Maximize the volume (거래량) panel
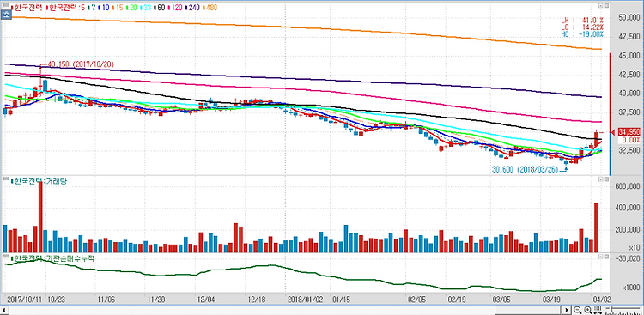The width and height of the screenshot is (644, 315). coord(600,179)
